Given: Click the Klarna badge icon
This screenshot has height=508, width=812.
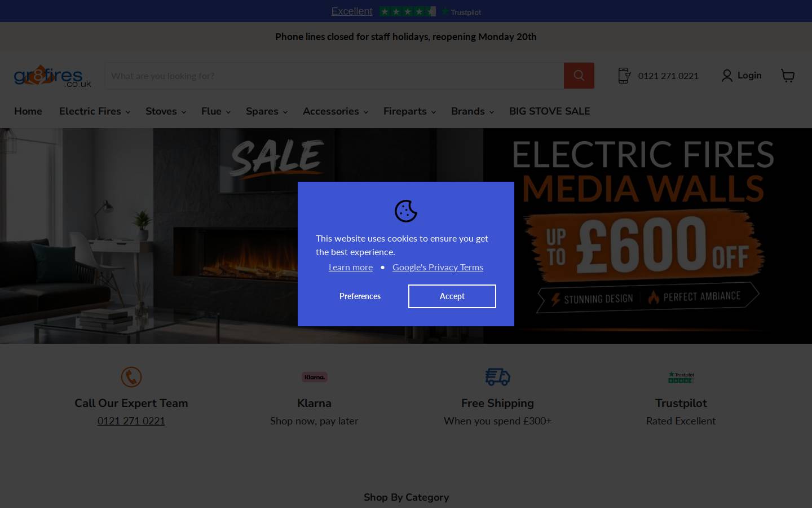Looking at the screenshot, I should point(315,377).
